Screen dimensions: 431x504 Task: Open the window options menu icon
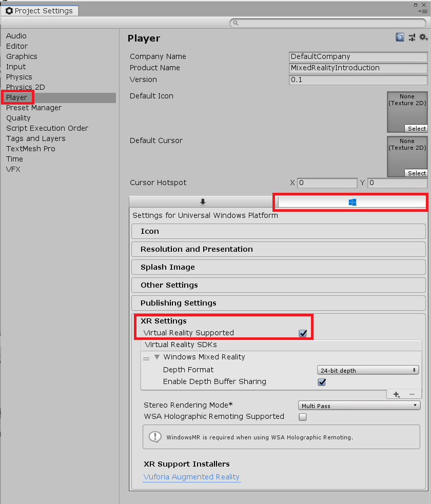pos(423,11)
